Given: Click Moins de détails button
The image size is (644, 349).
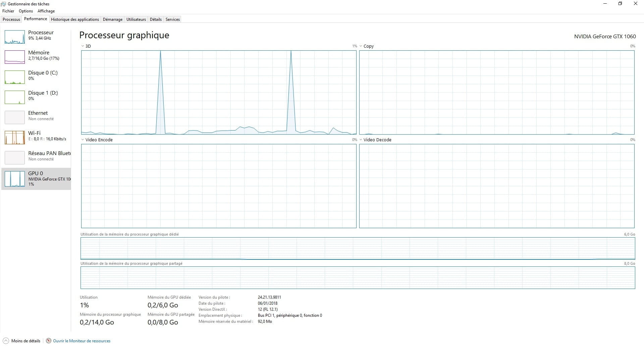Looking at the screenshot, I should point(22,341).
